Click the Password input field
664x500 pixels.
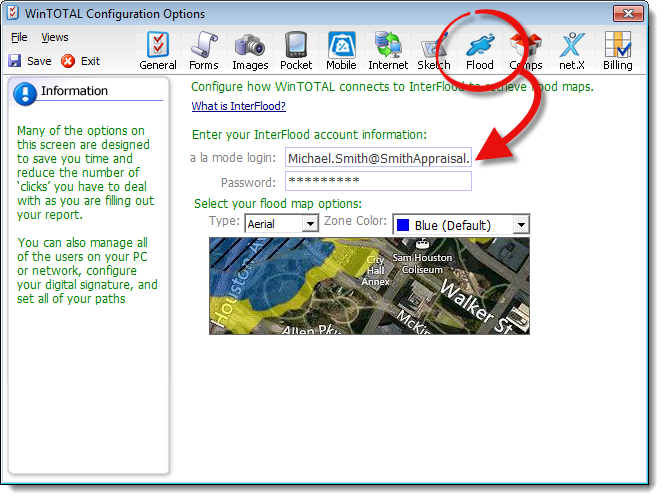point(378,181)
